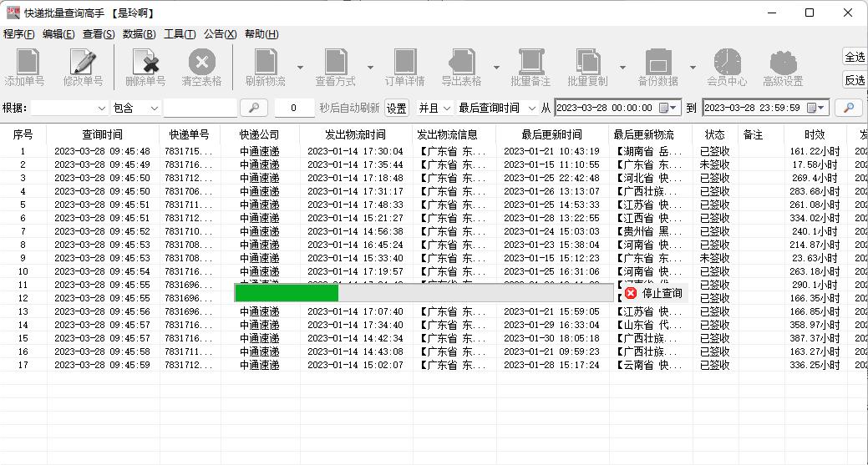Expand the 备份数据 dropdown arrow
Screen dimensions: 868x465
pyautogui.click(x=693, y=68)
